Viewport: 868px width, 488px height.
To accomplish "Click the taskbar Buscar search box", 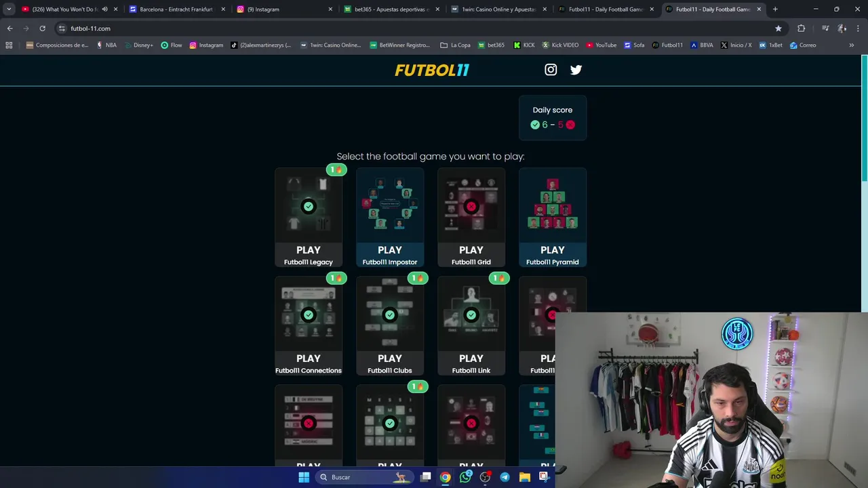I will pyautogui.click(x=366, y=477).
